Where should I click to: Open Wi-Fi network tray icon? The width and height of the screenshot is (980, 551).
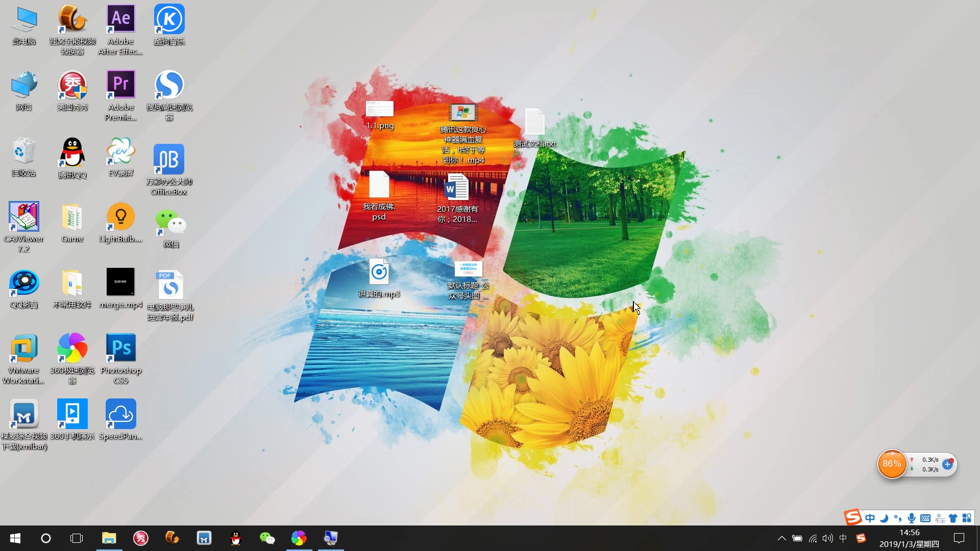813,538
